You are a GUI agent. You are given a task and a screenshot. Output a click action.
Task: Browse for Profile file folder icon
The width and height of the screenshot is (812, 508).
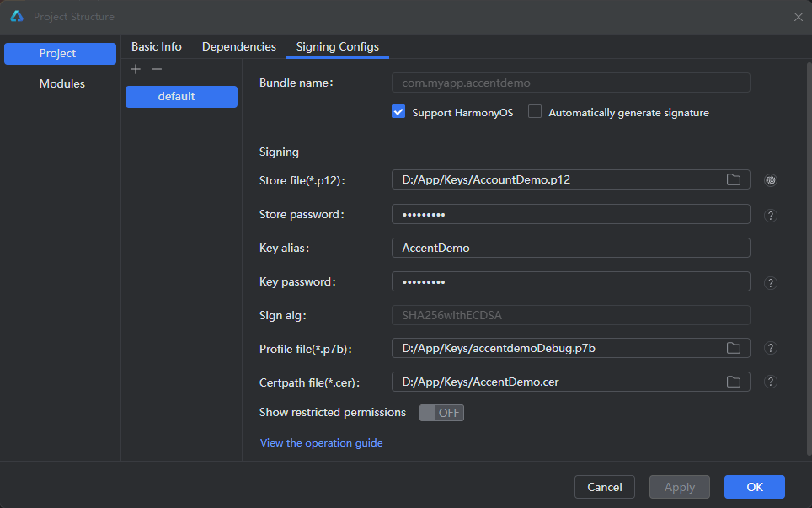[x=734, y=348]
